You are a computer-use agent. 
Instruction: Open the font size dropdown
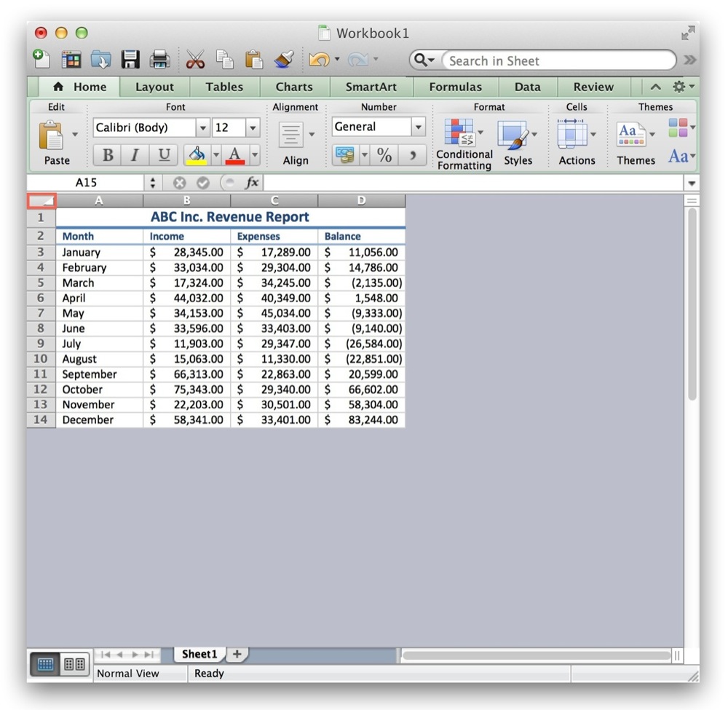point(253,127)
